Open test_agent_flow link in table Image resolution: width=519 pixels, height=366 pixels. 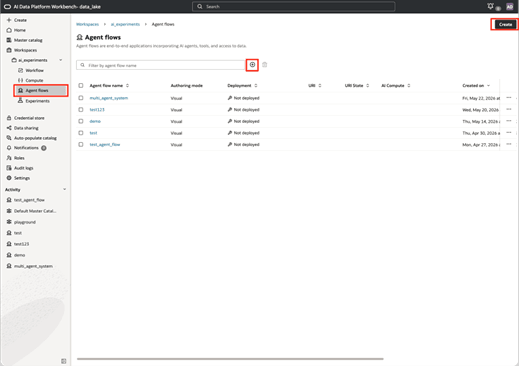click(105, 145)
